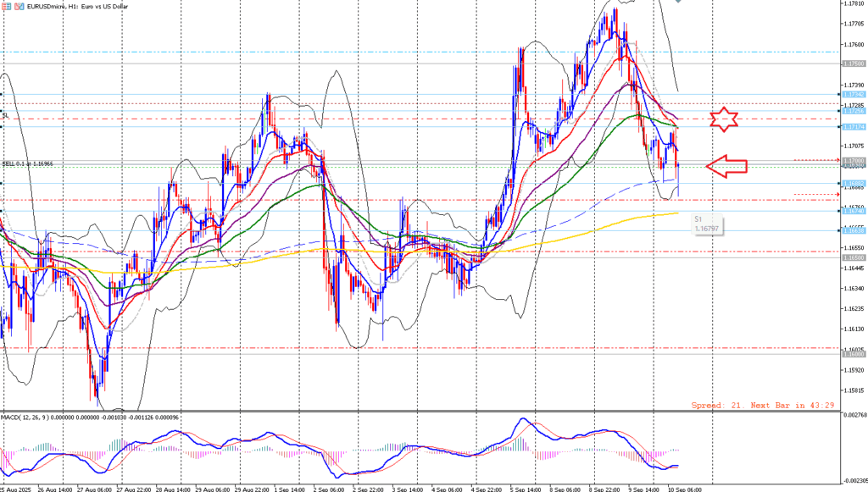This screenshot has width=868, height=492.
Task: Select the 1.17342 price tag on axis
Action: click(853, 95)
